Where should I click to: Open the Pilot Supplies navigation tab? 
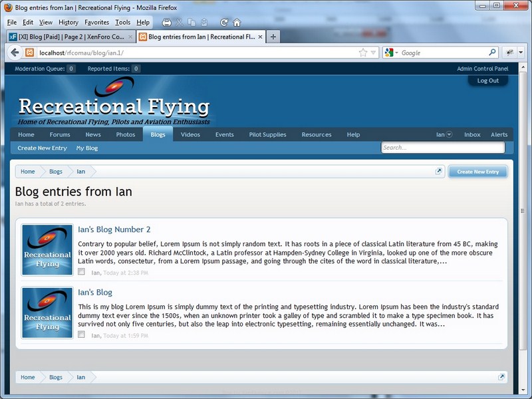268,135
